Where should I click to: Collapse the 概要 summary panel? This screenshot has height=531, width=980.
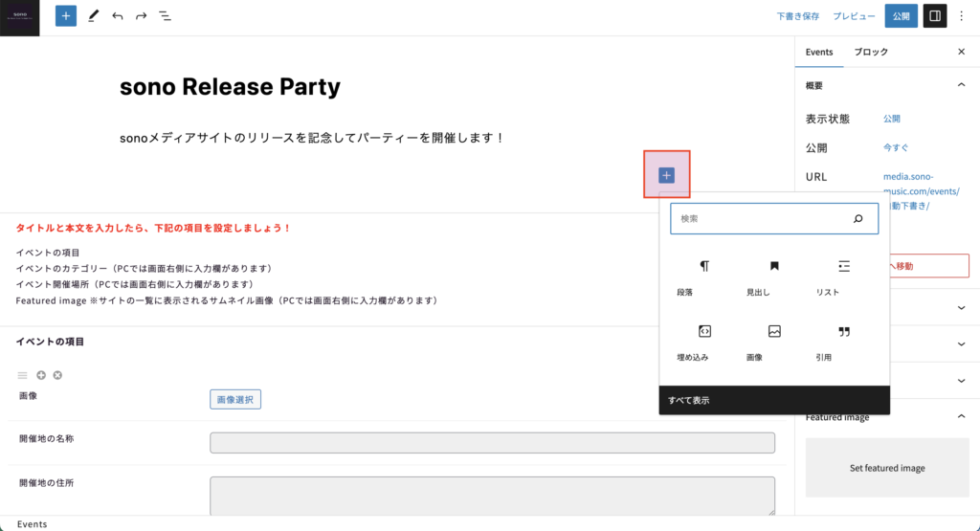coord(961,85)
